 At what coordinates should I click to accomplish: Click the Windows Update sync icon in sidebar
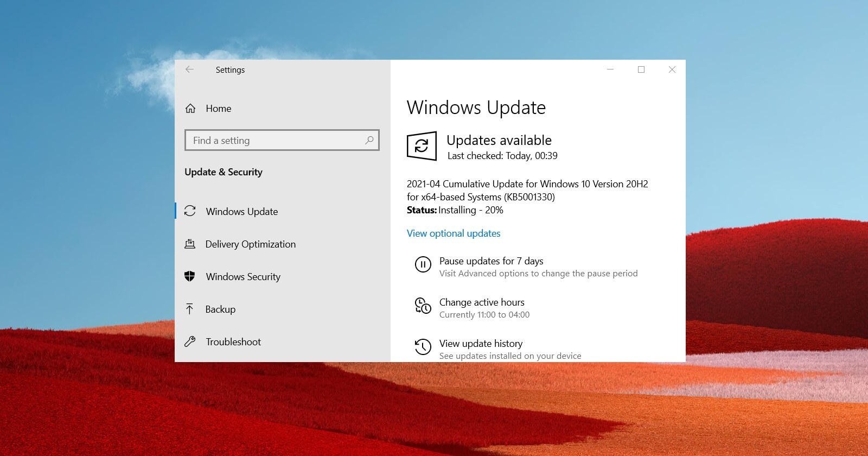[x=190, y=211]
